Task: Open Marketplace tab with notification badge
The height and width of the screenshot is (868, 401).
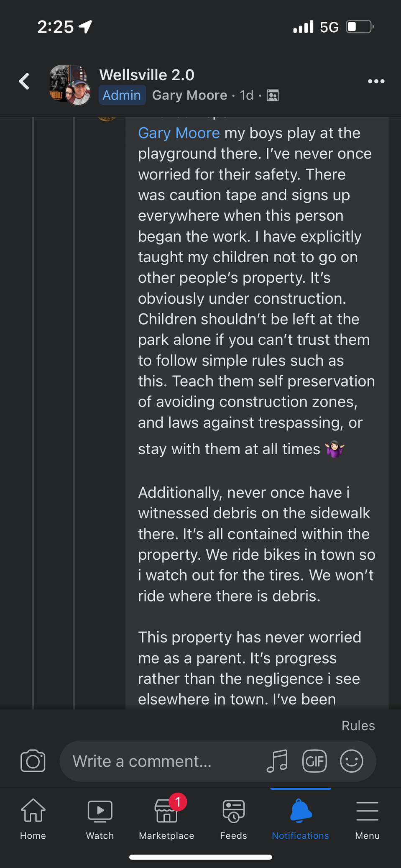Action: [167, 819]
